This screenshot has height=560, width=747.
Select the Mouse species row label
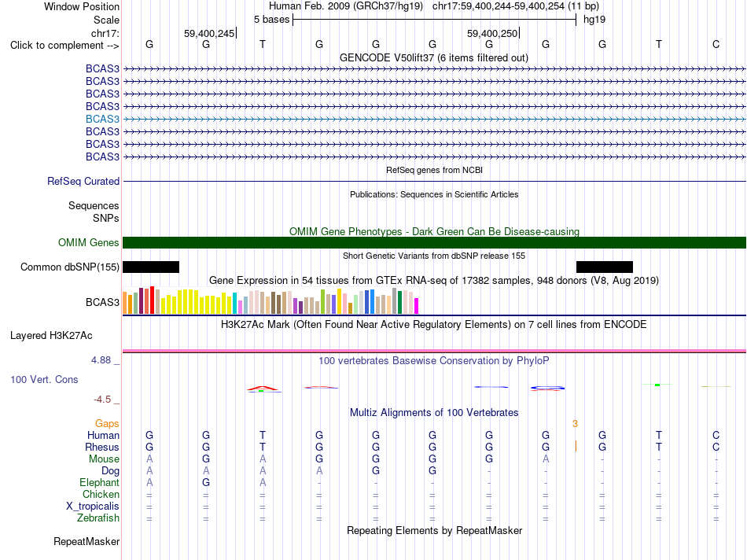104,459
